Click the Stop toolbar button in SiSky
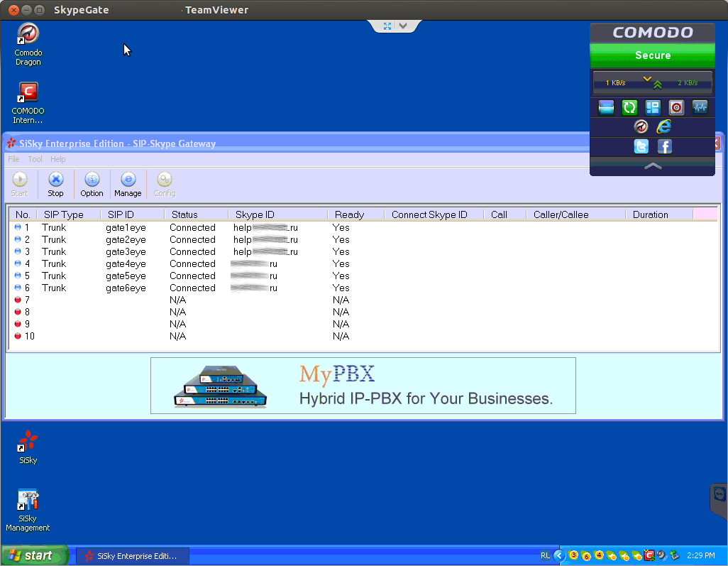728x566 pixels. click(55, 183)
